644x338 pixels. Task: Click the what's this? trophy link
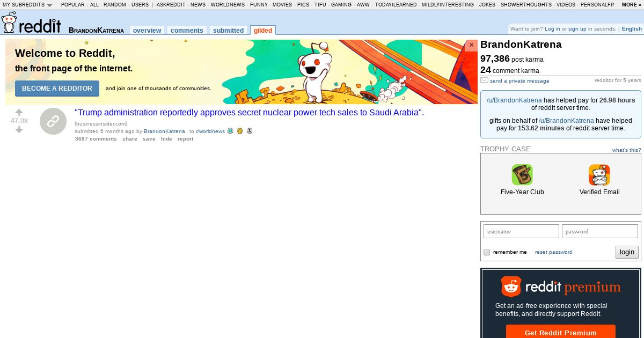point(626,150)
